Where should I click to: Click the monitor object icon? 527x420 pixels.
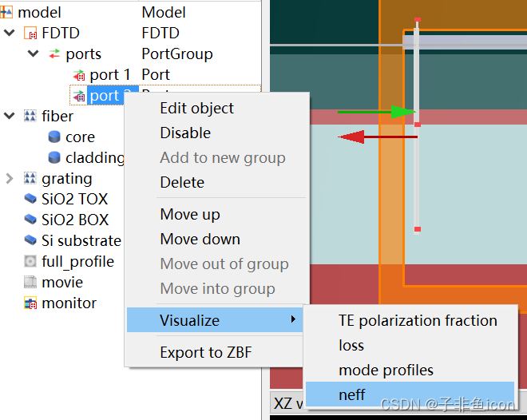(30, 303)
